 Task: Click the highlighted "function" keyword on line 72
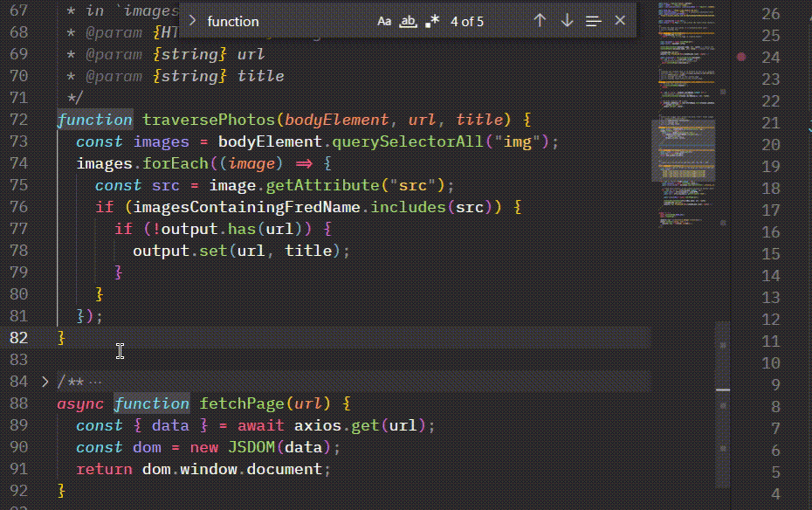coord(95,120)
